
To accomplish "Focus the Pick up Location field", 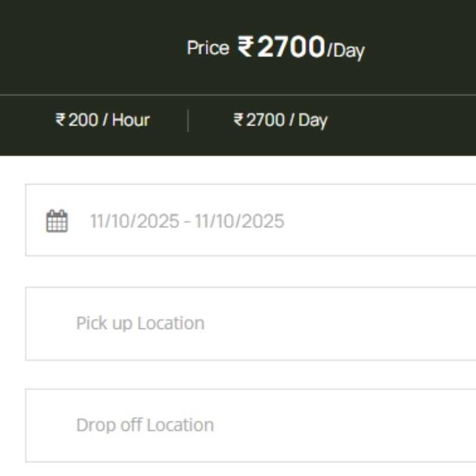I will (x=250, y=324).
